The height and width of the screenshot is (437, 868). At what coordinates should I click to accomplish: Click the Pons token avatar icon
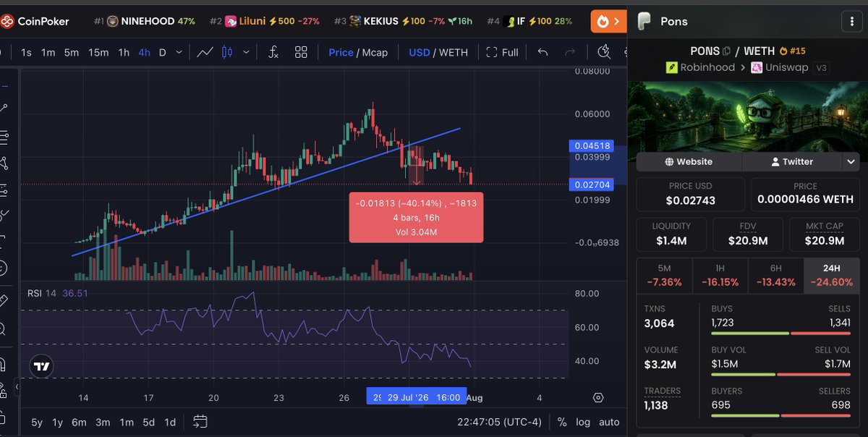coord(644,22)
